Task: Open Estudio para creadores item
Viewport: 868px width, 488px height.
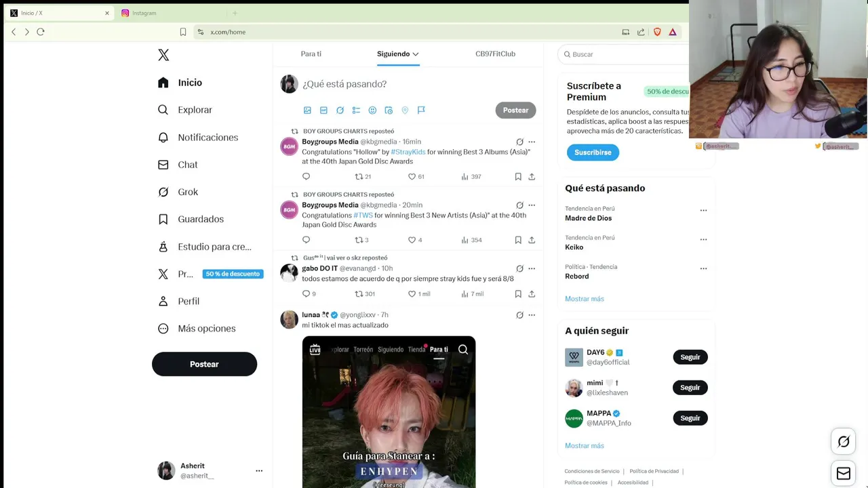Action: (x=204, y=247)
